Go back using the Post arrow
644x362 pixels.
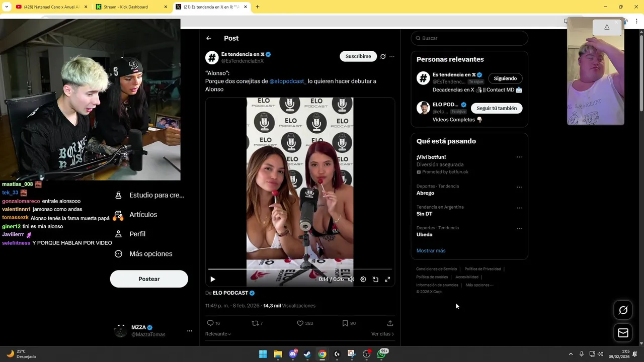[209, 38]
